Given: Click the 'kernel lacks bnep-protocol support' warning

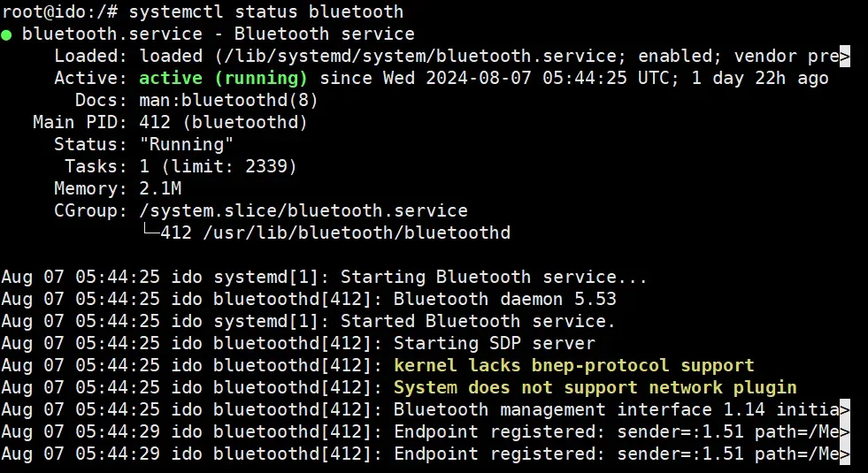Looking at the screenshot, I should click(x=574, y=366).
